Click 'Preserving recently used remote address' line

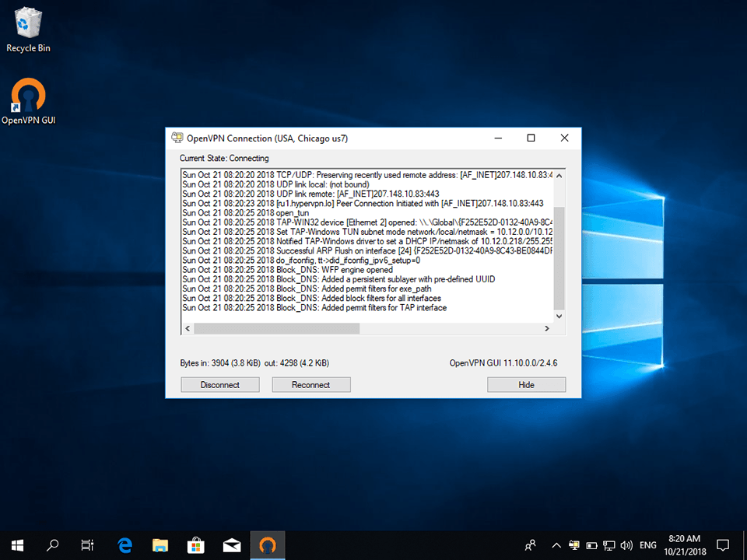[x=367, y=175]
